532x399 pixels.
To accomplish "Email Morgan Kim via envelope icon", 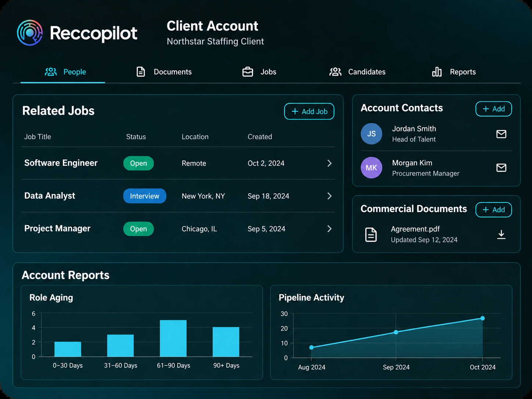I will (501, 168).
